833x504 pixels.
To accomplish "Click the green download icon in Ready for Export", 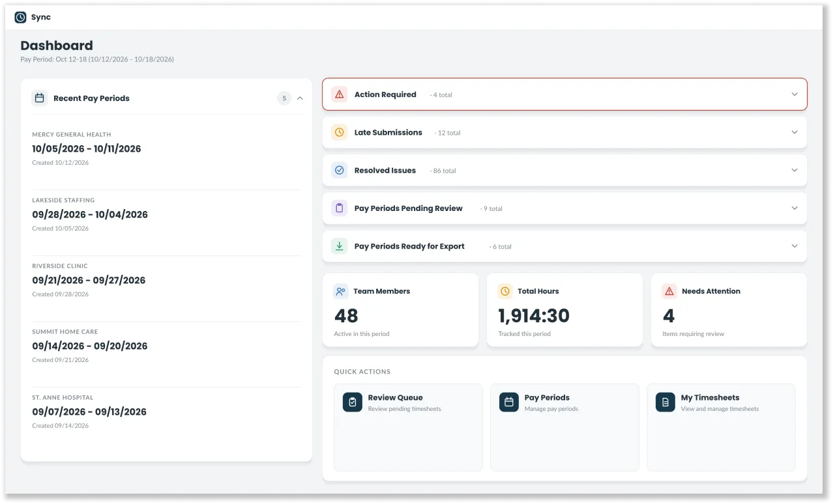I will pyautogui.click(x=339, y=246).
